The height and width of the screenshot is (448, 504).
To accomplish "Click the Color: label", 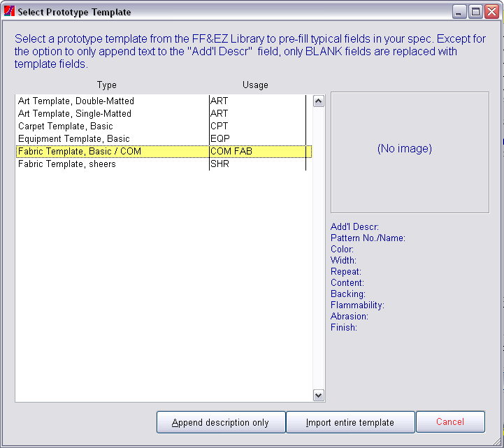I will 342,249.
